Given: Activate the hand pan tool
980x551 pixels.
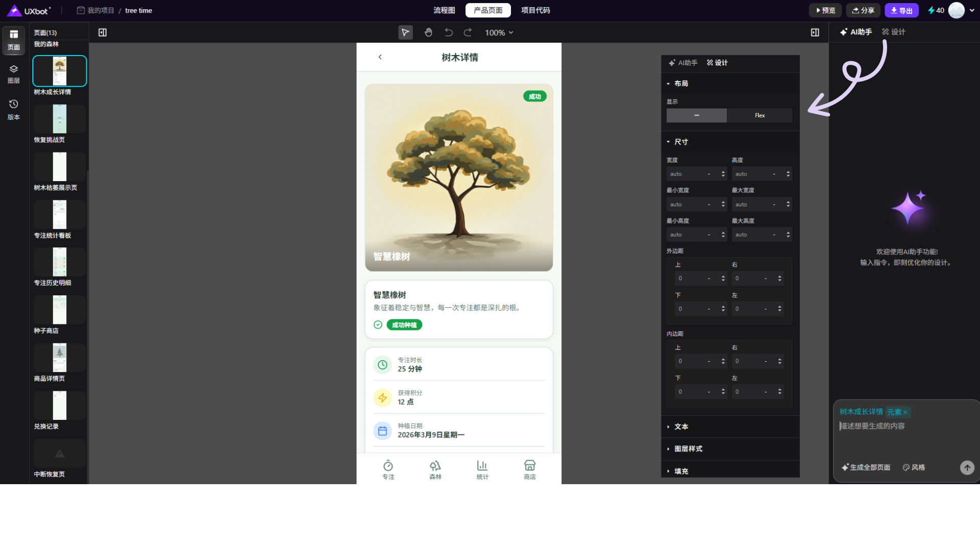Looking at the screenshot, I should [x=428, y=33].
